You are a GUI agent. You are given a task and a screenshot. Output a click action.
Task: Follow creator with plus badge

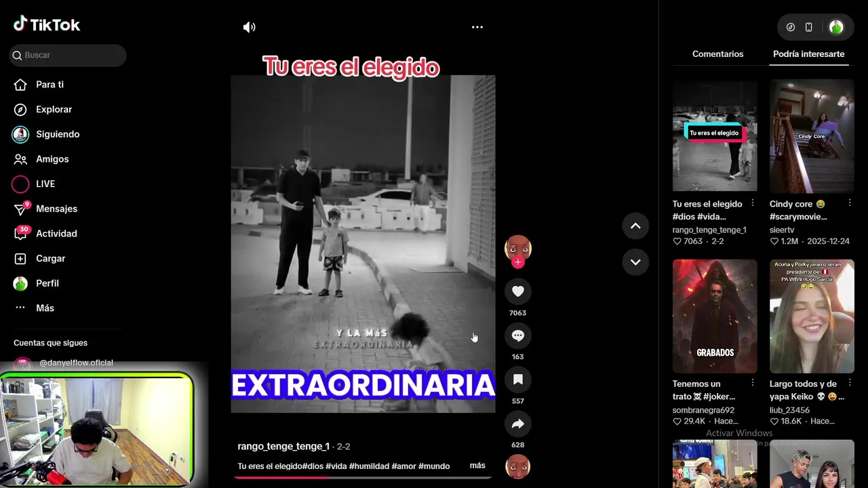pyautogui.click(x=518, y=262)
